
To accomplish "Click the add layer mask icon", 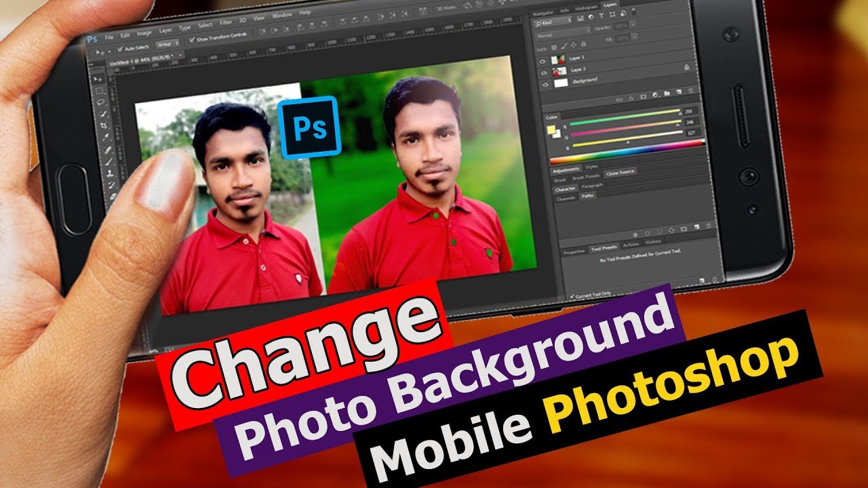I will coord(643,96).
